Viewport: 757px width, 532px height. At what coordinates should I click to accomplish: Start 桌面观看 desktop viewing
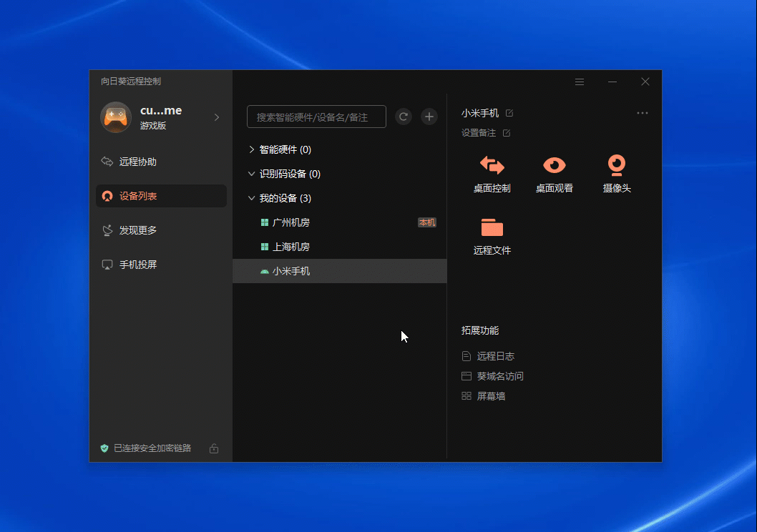pyautogui.click(x=555, y=174)
